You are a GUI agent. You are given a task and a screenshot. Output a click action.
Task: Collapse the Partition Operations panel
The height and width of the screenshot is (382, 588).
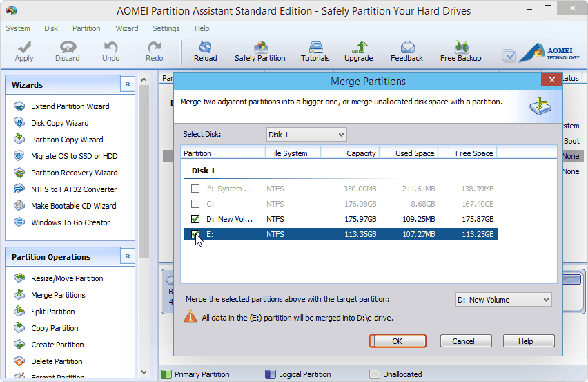(128, 256)
